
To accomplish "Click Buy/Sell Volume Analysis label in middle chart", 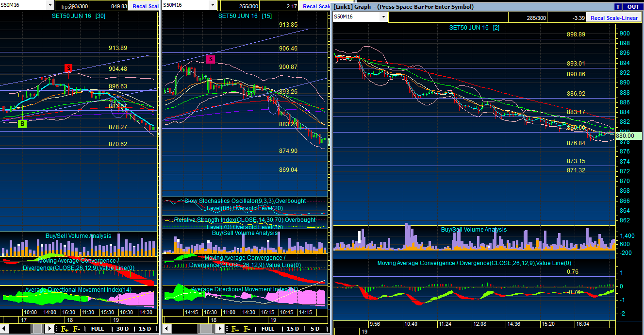I will pyautogui.click(x=245, y=233).
